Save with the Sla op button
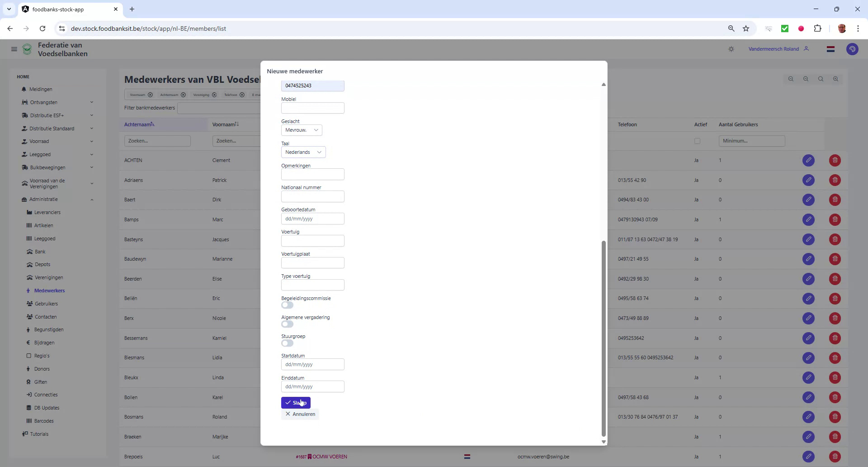This screenshot has height=467, width=868. (x=296, y=402)
